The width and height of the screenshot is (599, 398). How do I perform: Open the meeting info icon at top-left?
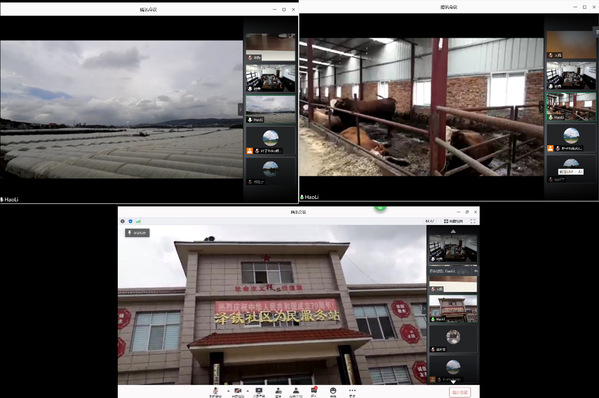123,221
